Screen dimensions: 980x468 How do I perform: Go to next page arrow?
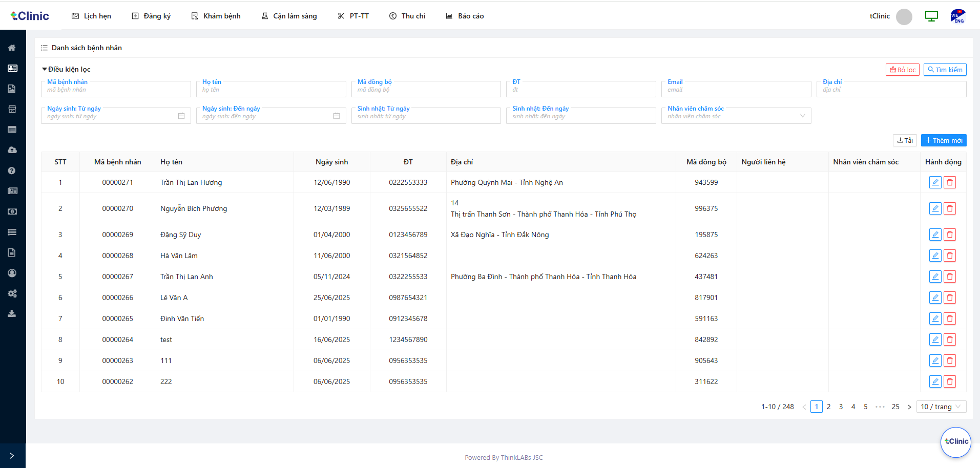[909, 407]
